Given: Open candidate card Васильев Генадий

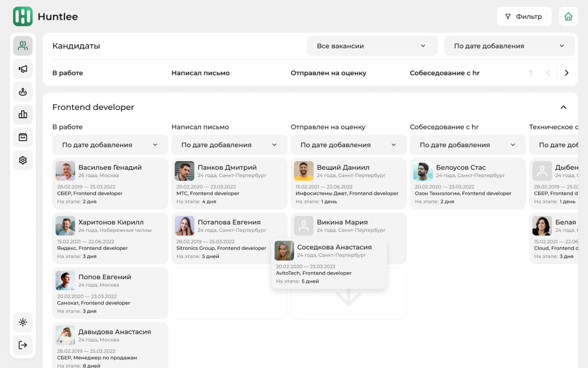Looking at the screenshot, I should (110, 184).
